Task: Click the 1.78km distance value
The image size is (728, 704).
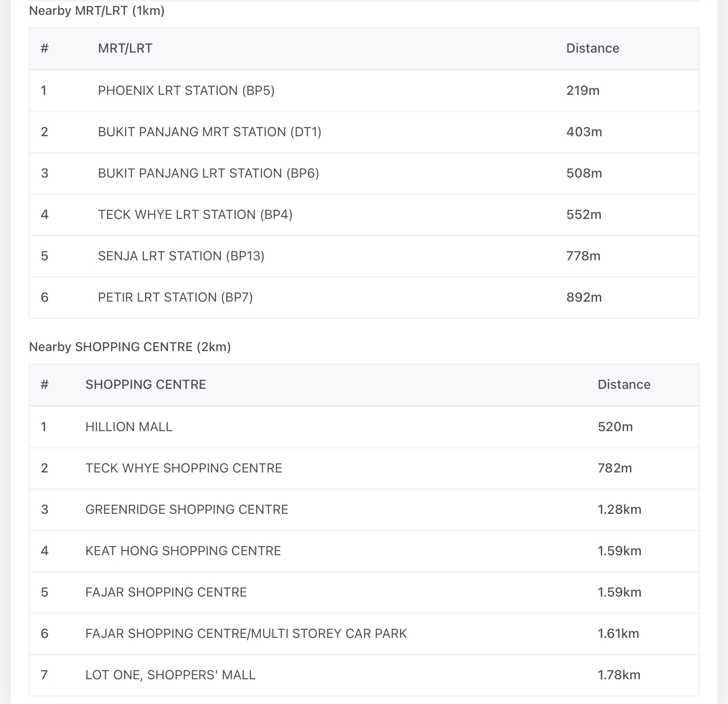Action: tap(619, 675)
